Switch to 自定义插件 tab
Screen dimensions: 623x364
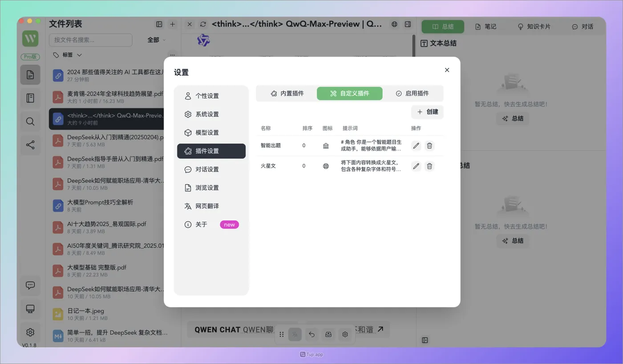click(x=349, y=93)
